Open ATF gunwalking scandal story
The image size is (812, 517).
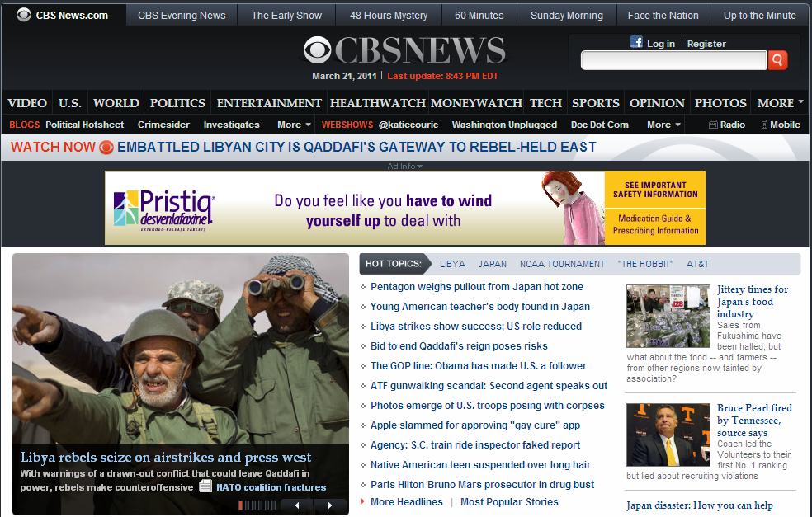pyautogui.click(x=489, y=386)
